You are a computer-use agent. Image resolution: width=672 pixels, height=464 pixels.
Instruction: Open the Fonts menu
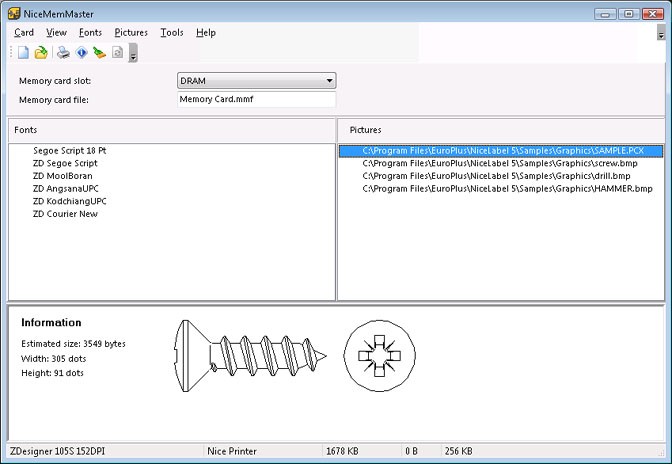coord(90,33)
